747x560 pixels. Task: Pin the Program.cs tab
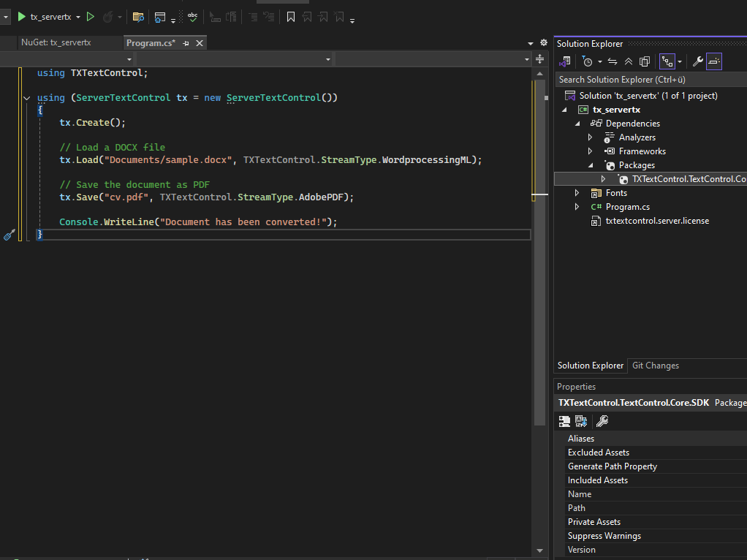(186, 43)
